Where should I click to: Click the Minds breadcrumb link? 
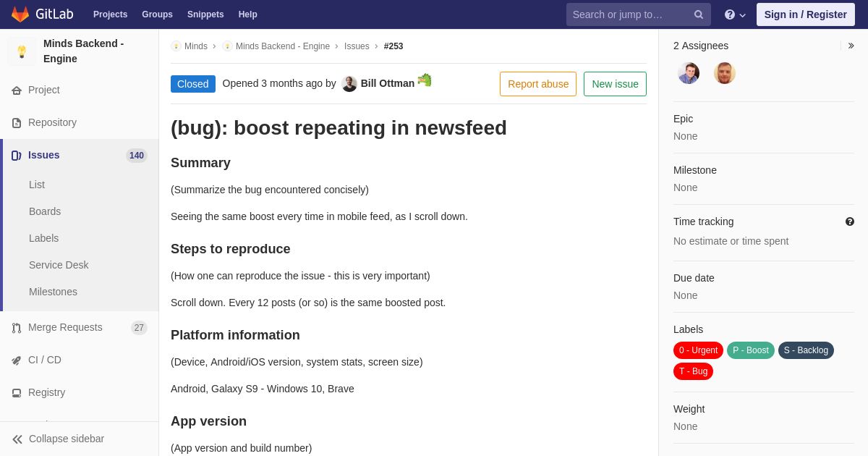tap(196, 46)
